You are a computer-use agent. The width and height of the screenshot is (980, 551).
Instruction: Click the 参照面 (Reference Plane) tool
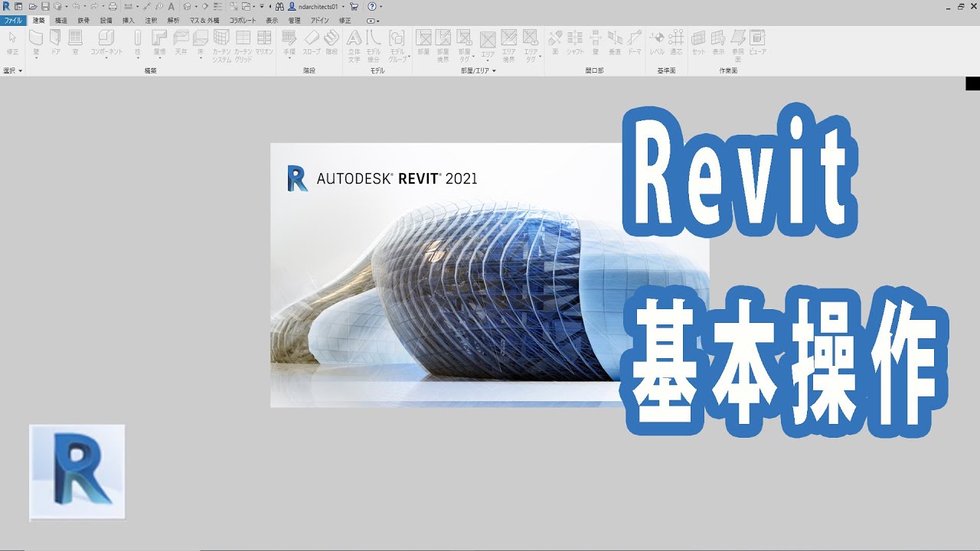pos(738,46)
